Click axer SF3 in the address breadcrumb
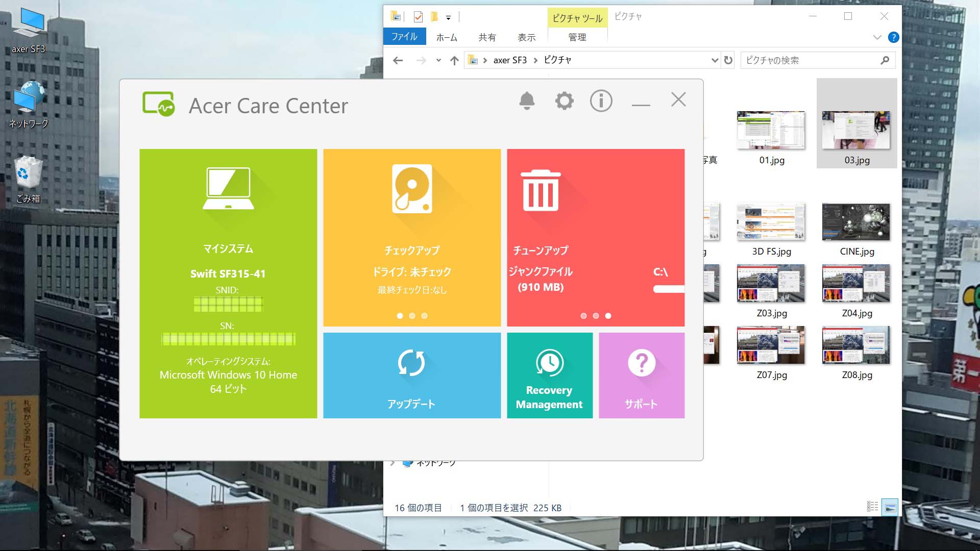This screenshot has width=980, height=551. (510, 60)
